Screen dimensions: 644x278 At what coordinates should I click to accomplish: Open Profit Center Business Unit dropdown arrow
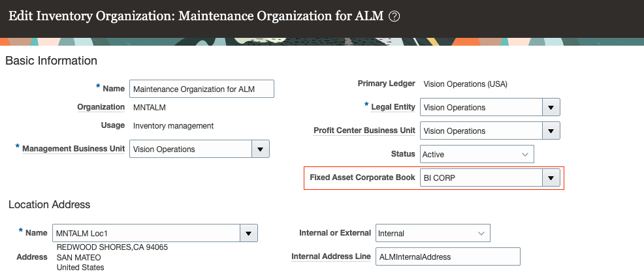pyautogui.click(x=551, y=131)
